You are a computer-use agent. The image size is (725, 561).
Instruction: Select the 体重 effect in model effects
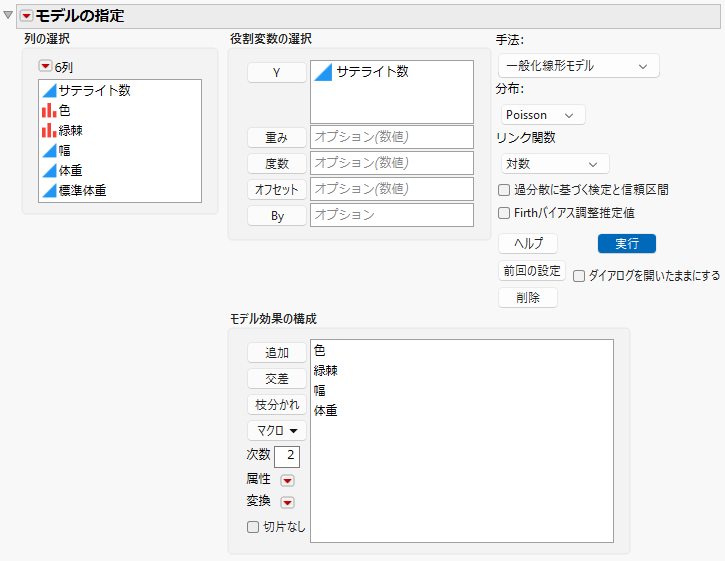(326, 410)
